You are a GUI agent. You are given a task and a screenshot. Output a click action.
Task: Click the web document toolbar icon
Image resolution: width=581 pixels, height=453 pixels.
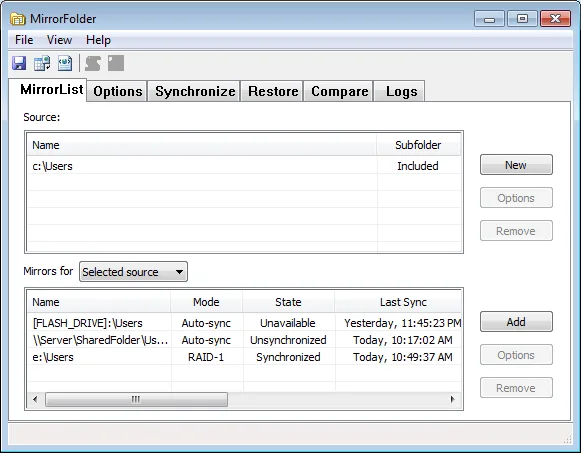[65, 63]
